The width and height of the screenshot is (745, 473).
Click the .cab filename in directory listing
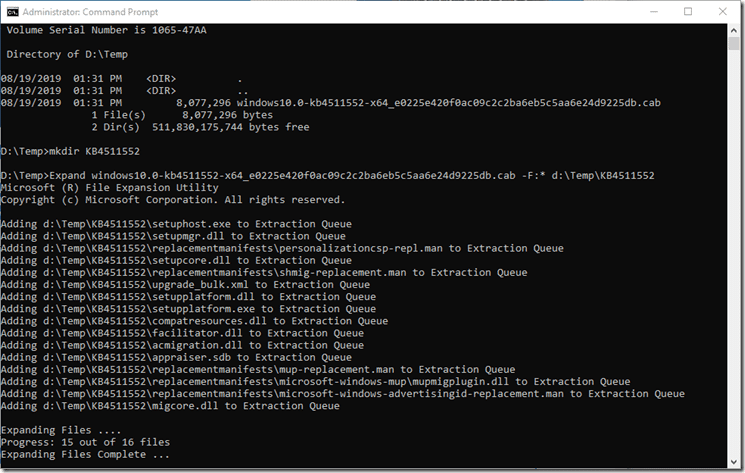pyautogui.click(x=449, y=103)
